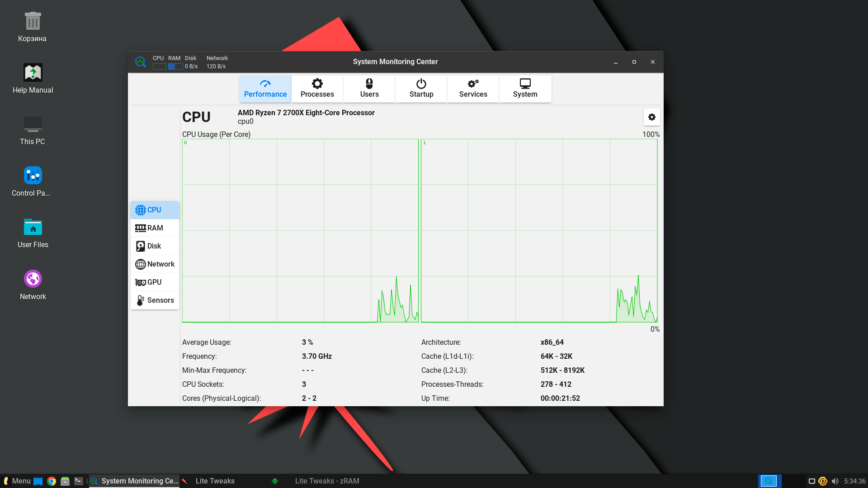Viewport: 868px width, 488px height.
Task: Open the Sensors section
Action: 155,300
